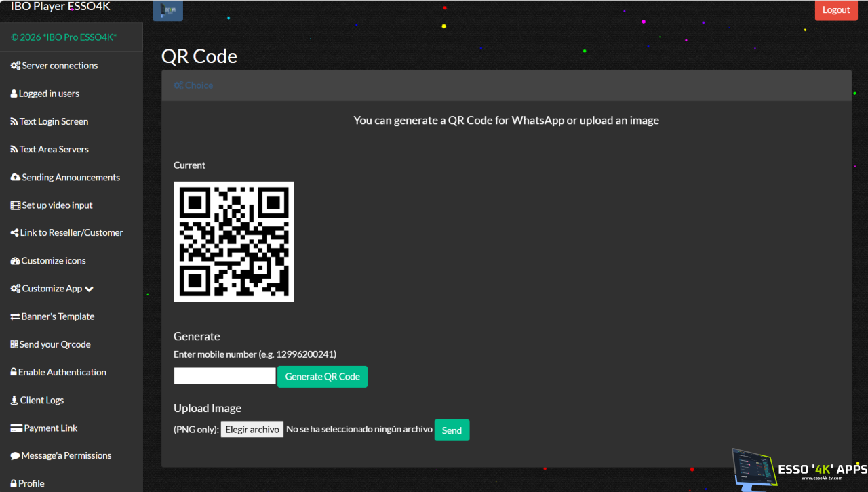Click the QR icon beside Send your Qrcode
This screenshot has width=868, height=492.
pos(14,344)
